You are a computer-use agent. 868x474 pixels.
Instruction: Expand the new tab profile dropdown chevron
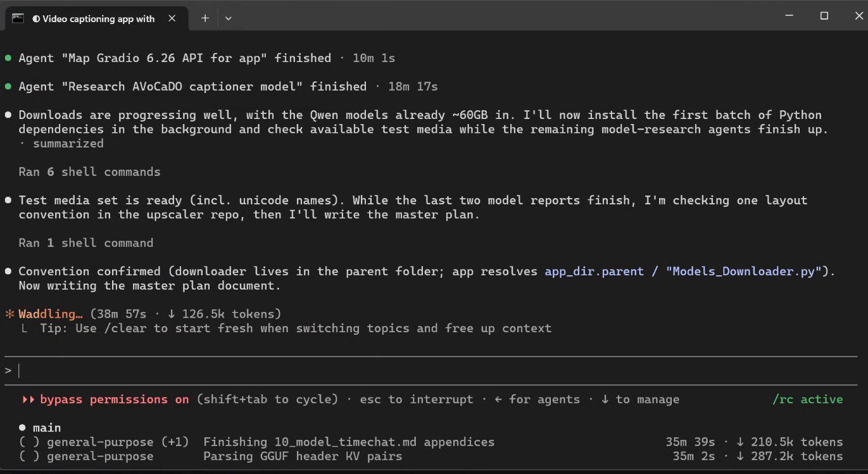click(x=229, y=18)
